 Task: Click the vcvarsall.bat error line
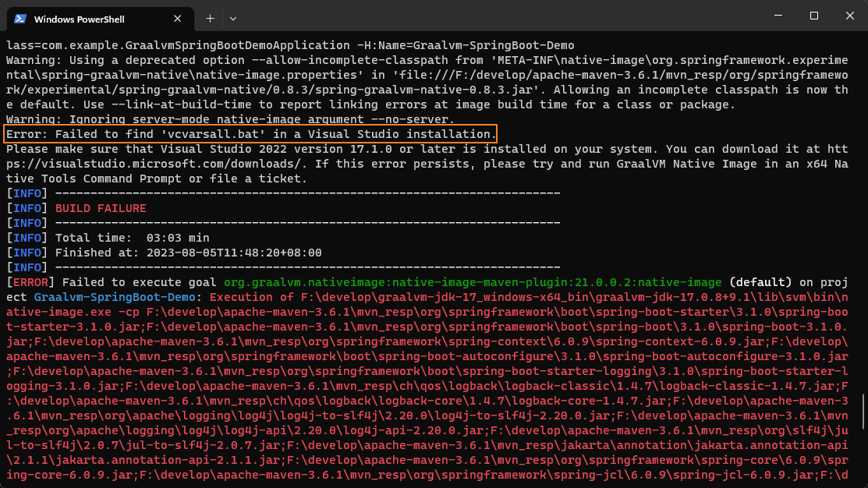251,134
